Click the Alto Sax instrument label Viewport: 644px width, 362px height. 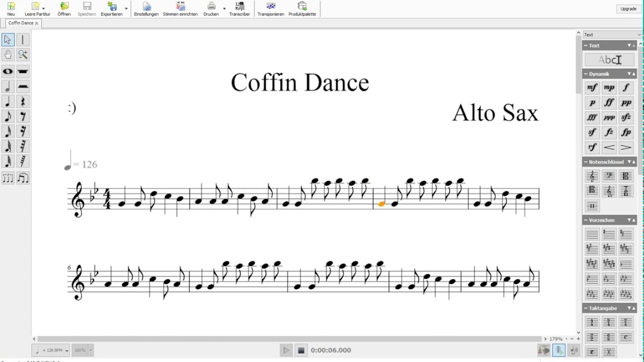point(496,113)
